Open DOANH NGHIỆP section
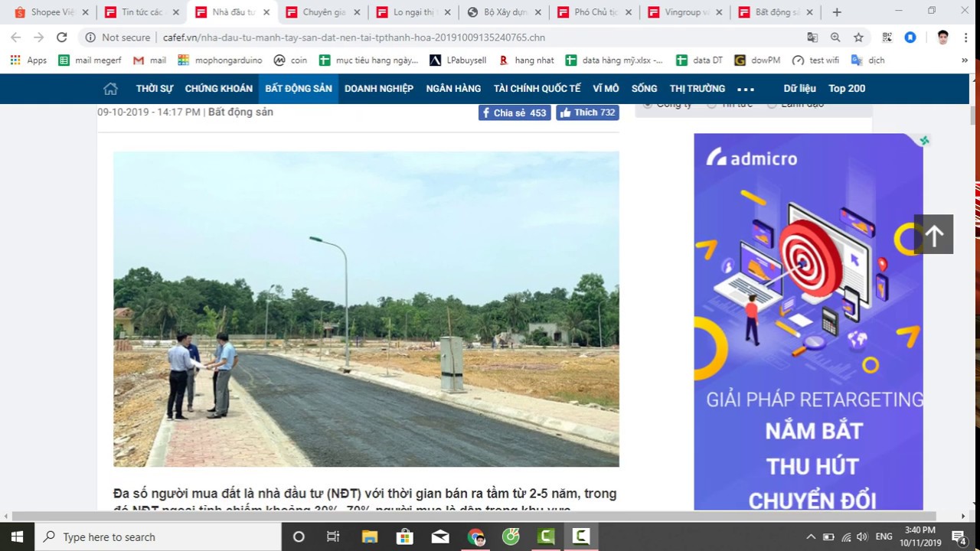 click(x=379, y=89)
